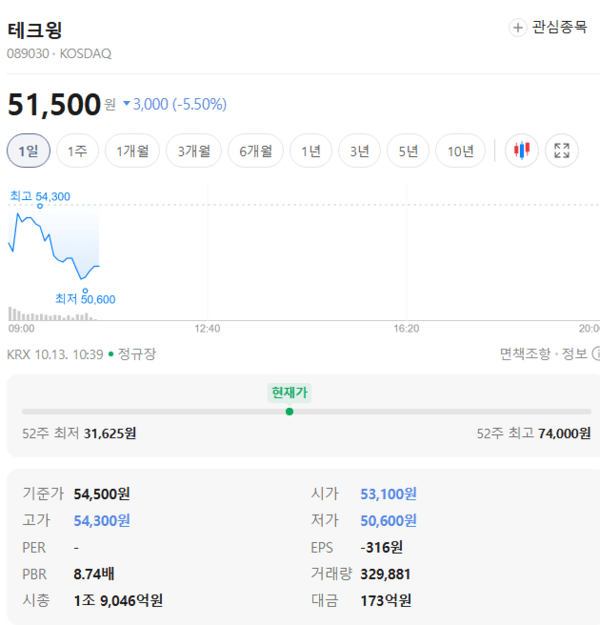Click the volume bars under the chart
The height and width of the screenshot is (625, 600).
point(52,314)
